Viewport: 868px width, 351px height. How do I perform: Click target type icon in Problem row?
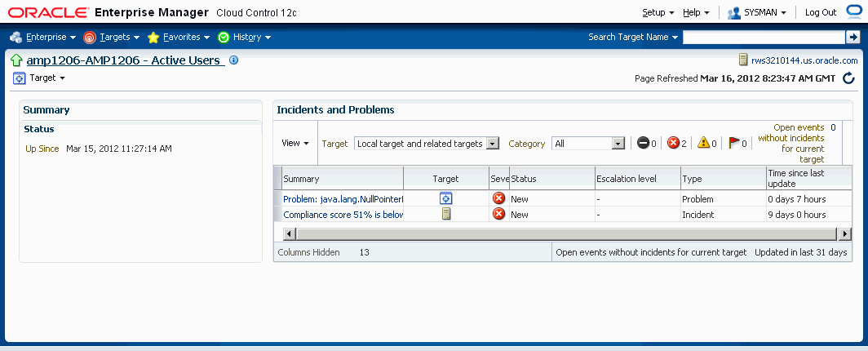[445, 198]
